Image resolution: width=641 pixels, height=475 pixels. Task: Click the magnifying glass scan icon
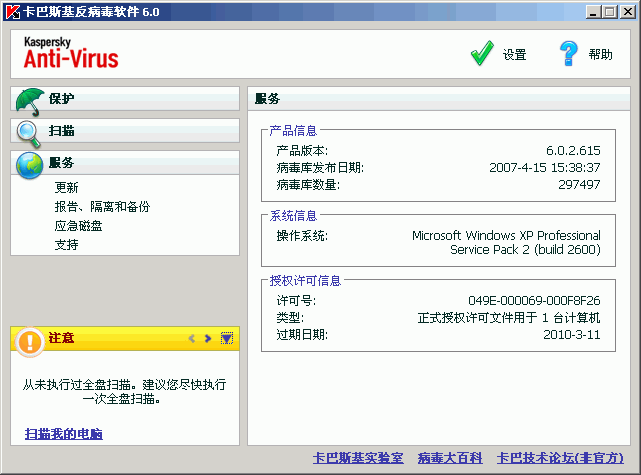[29, 134]
